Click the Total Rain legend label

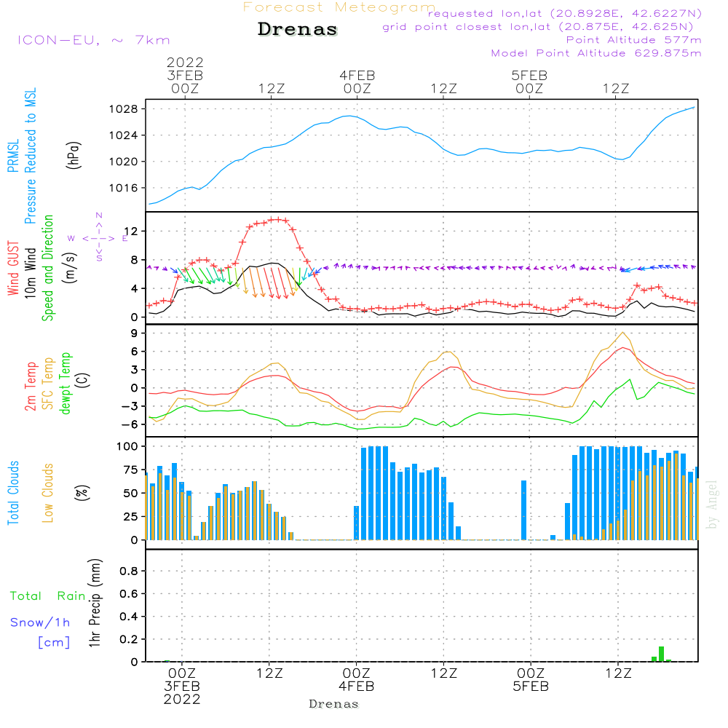click(48, 596)
